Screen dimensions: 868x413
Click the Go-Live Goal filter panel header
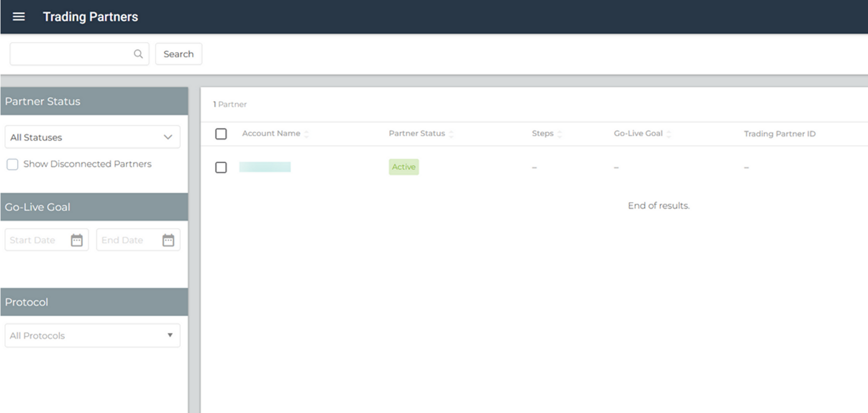(94, 207)
